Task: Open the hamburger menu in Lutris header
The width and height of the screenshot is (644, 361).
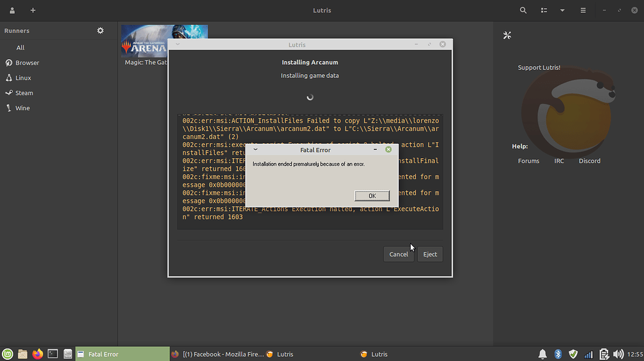Action: pos(583,10)
